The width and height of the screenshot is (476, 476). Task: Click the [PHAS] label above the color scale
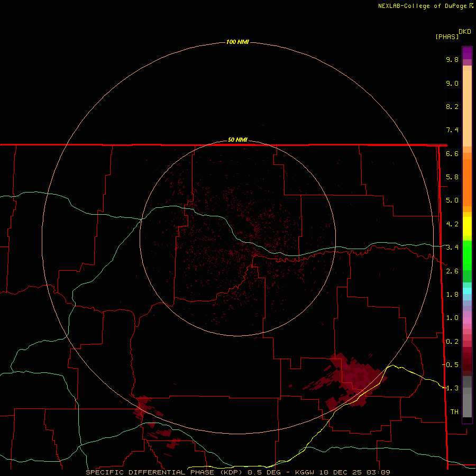click(x=447, y=37)
